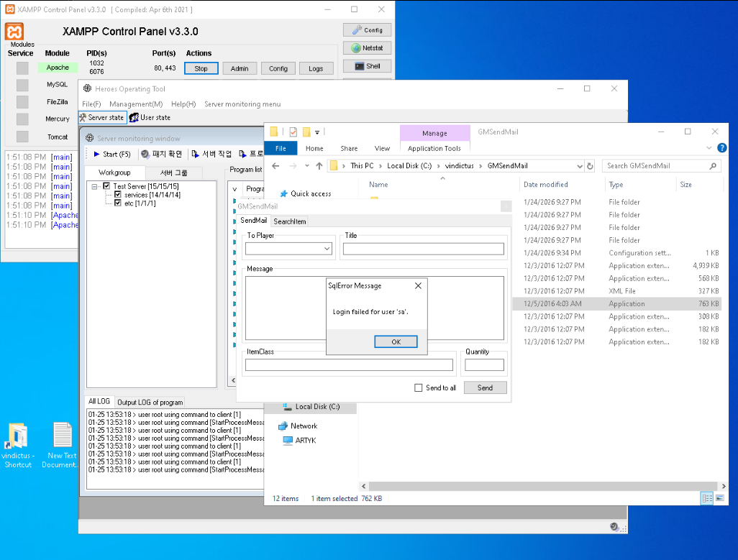This screenshot has width=738, height=560.
Task: Open File(F) menu in Heroes Operating Tool
Action: click(91, 104)
